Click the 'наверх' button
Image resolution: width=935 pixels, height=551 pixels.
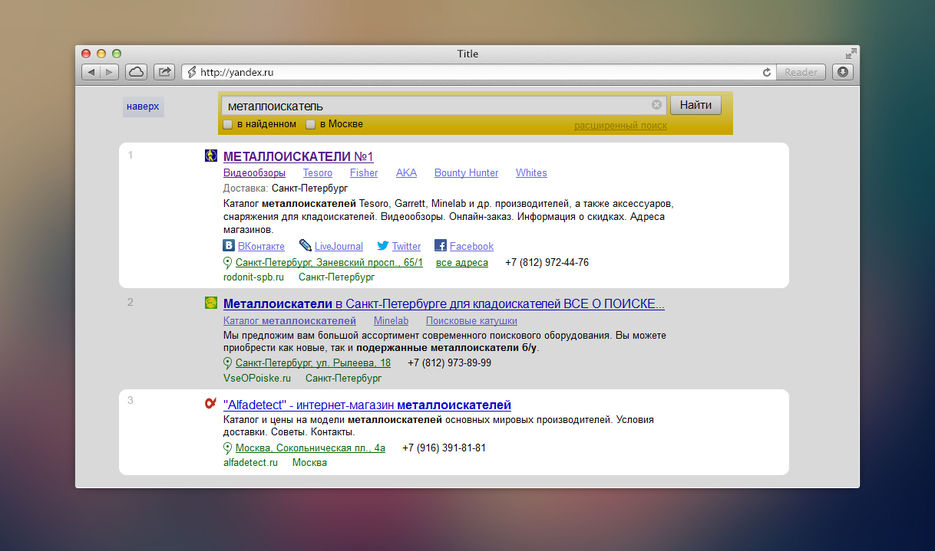[x=143, y=107]
